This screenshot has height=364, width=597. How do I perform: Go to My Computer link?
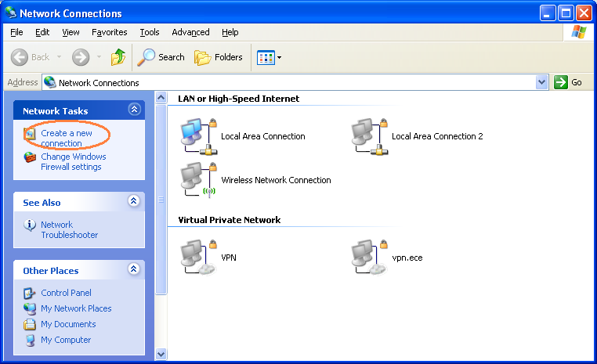pos(66,340)
